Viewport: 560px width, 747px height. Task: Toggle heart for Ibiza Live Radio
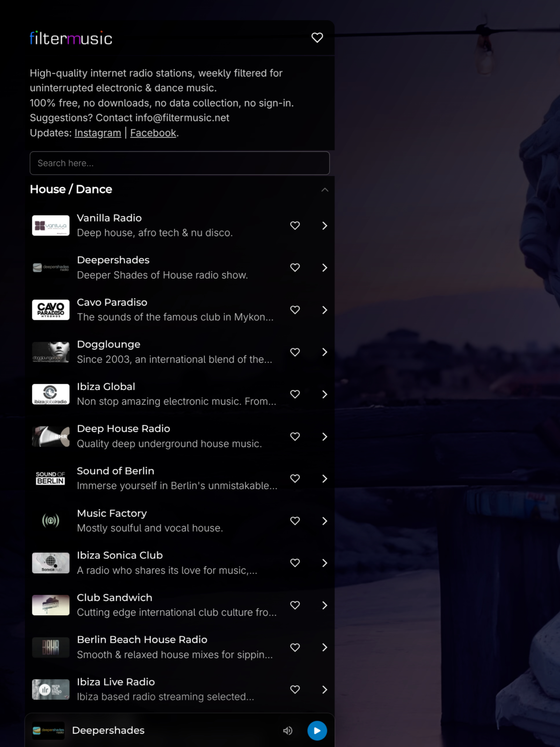[295, 689]
